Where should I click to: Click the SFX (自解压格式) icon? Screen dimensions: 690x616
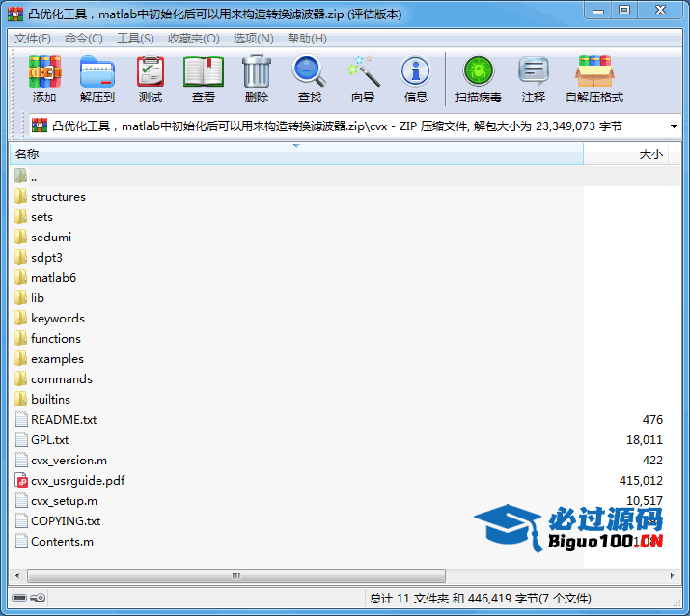point(594,71)
